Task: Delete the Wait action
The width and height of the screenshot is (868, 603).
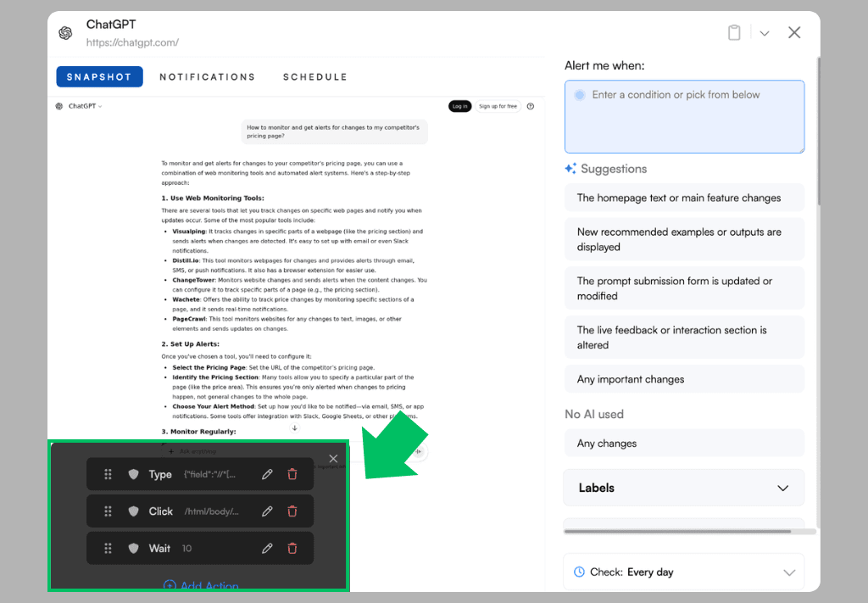Action: point(292,549)
